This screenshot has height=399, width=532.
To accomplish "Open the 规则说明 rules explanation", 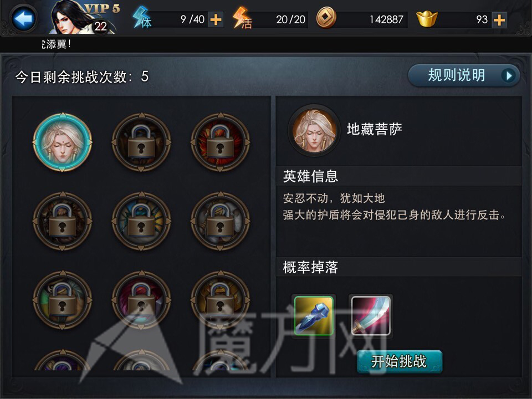I will pyautogui.click(x=463, y=75).
